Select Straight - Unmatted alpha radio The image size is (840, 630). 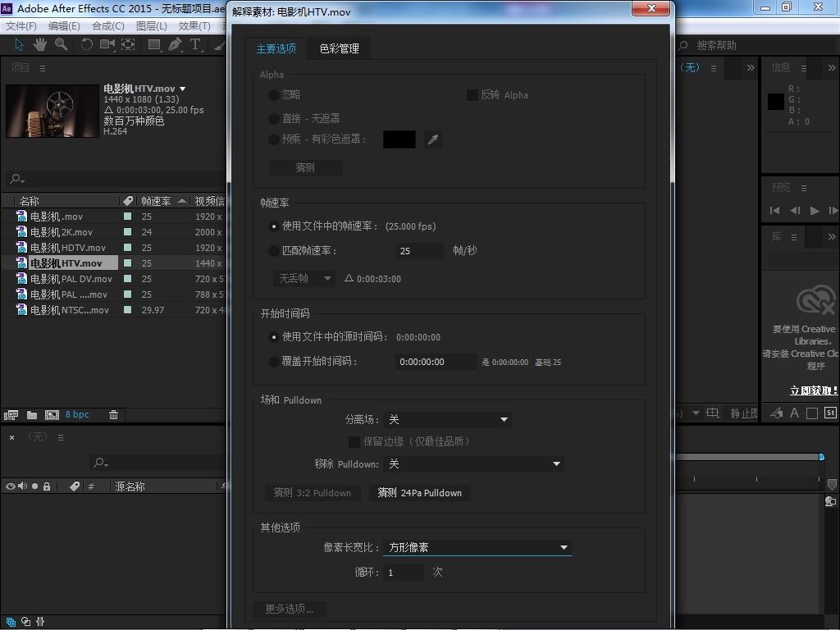pyautogui.click(x=274, y=119)
